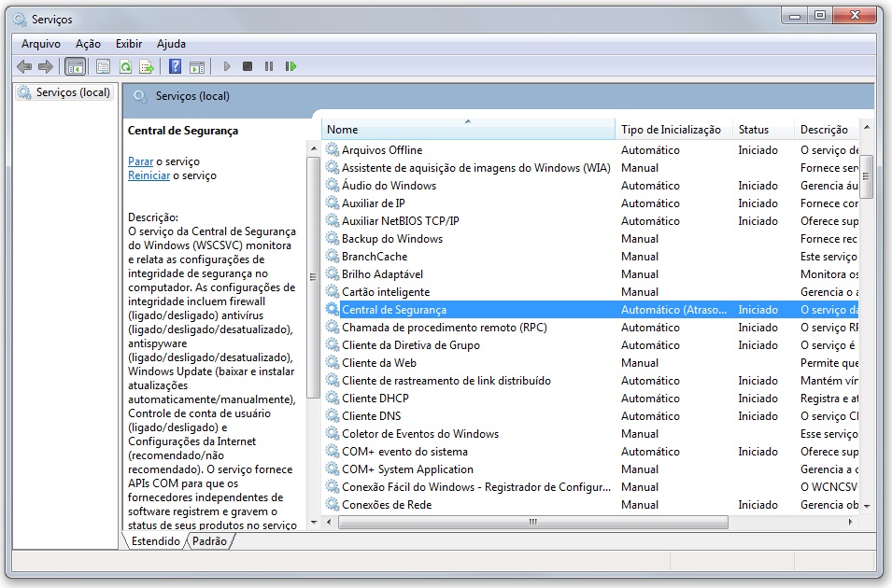Click the gear icon of BranchCache
This screenshot has width=892, height=588.
[x=333, y=257]
